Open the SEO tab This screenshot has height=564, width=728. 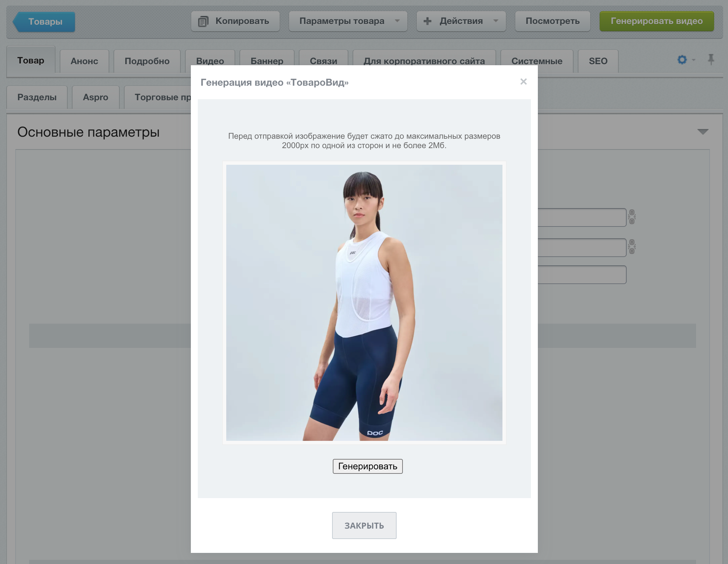[x=598, y=61]
